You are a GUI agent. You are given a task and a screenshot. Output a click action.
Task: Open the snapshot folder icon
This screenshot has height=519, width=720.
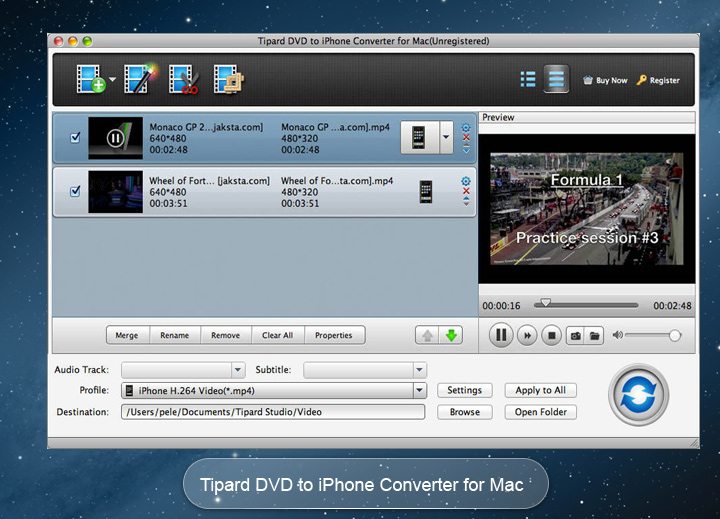594,336
